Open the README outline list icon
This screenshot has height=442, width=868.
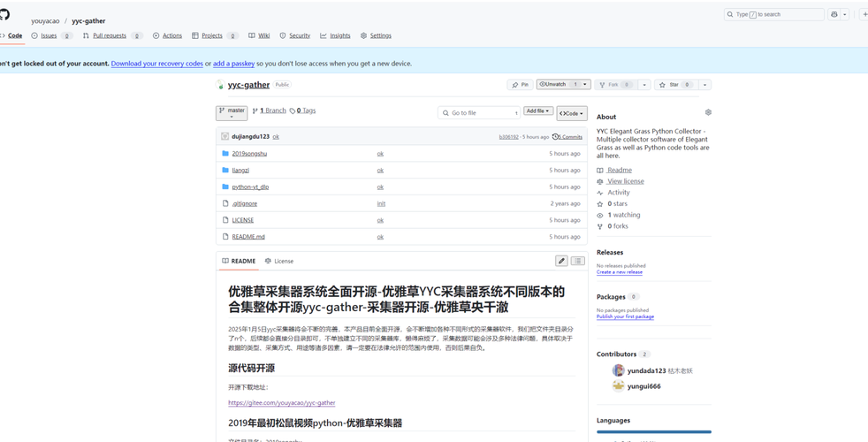coord(578,261)
